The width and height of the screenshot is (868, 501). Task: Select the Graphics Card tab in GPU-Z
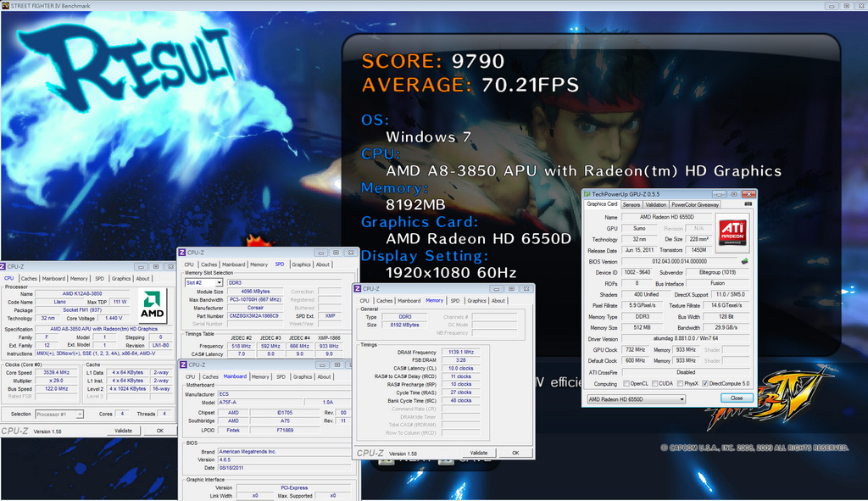click(x=602, y=204)
